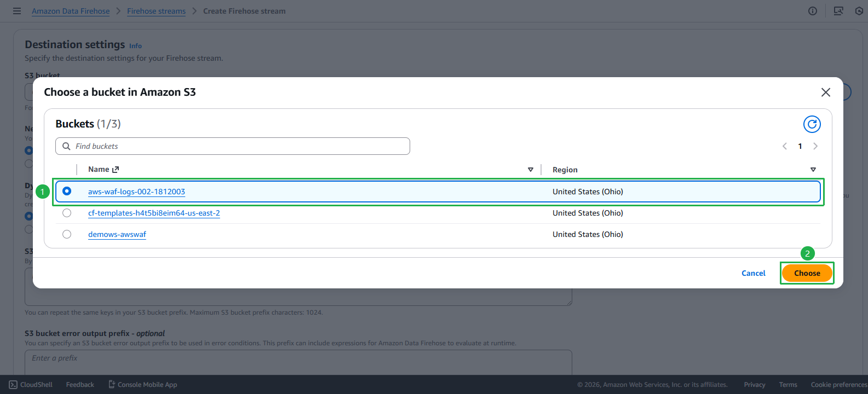Click Region cell of demows-awswaf row

pyautogui.click(x=588, y=234)
